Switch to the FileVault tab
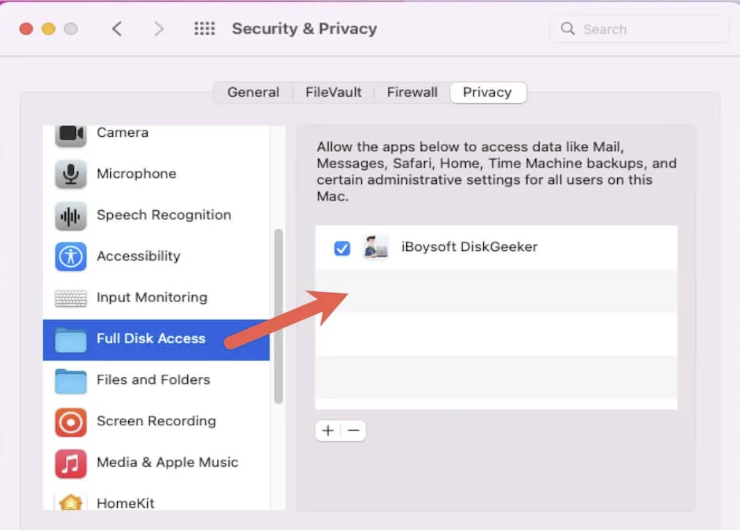 coord(333,92)
